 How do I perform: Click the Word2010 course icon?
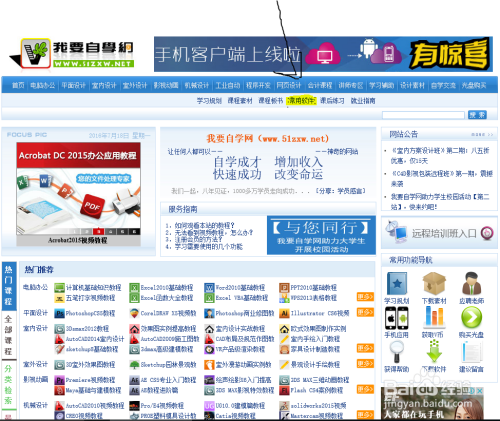pos(209,288)
